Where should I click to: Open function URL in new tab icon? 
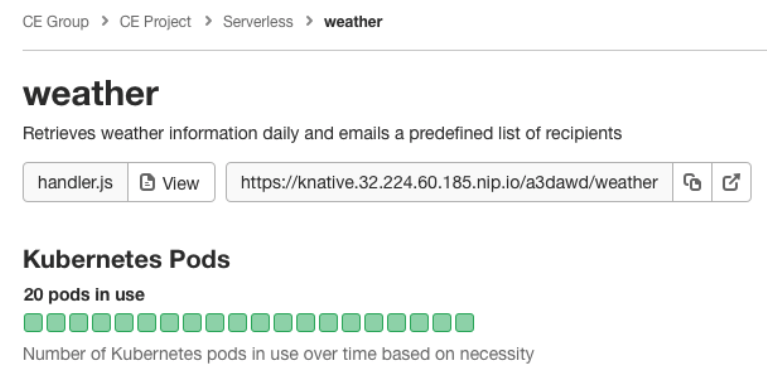point(731,182)
